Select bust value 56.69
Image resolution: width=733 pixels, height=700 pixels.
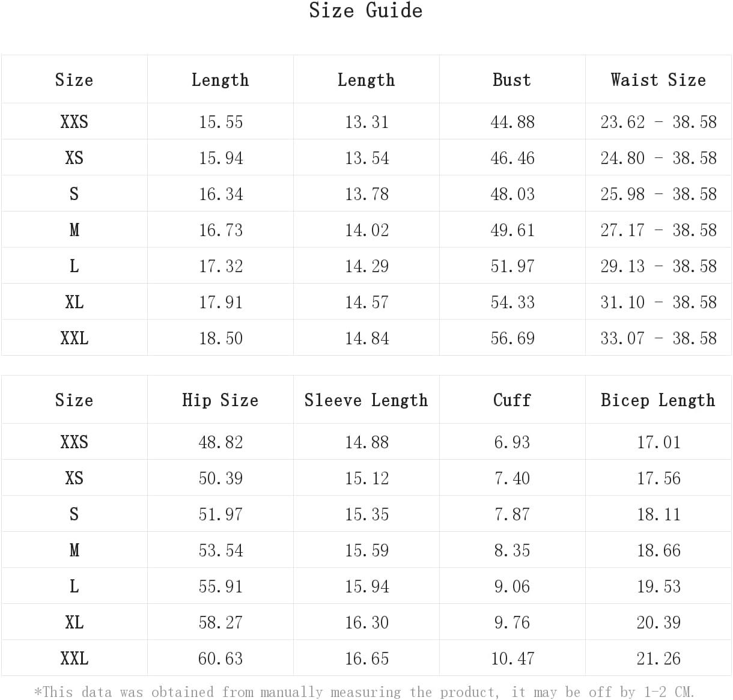(x=512, y=338)
